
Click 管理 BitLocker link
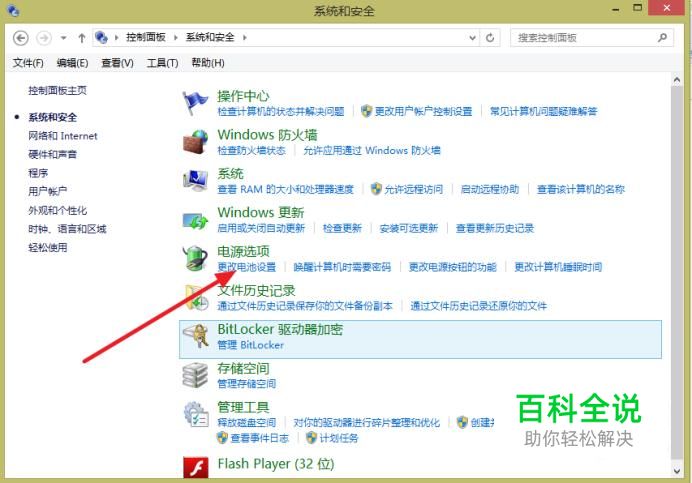(x=251, y=345)
